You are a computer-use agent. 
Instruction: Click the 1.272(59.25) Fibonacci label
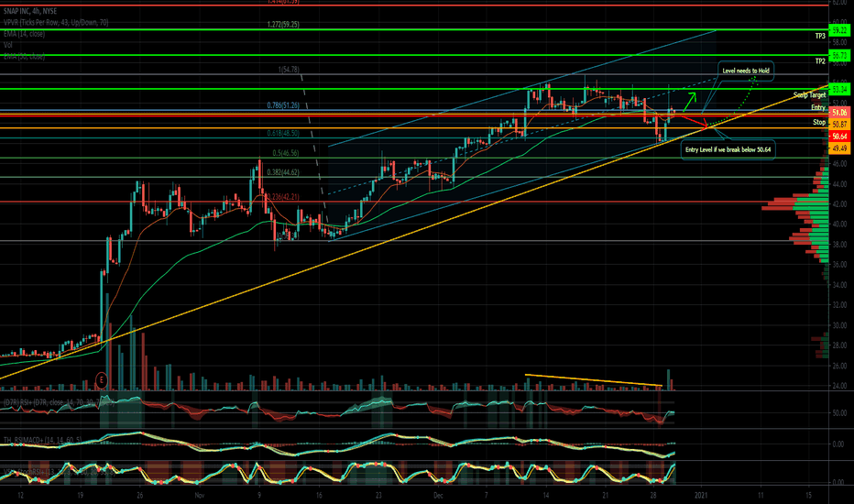tap(283, 25)
